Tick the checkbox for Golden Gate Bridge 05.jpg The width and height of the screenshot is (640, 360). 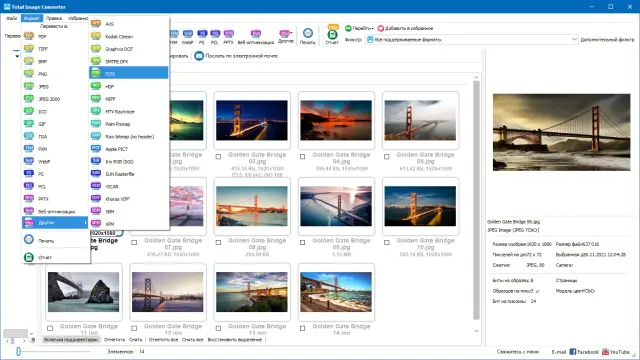point(387,157)
